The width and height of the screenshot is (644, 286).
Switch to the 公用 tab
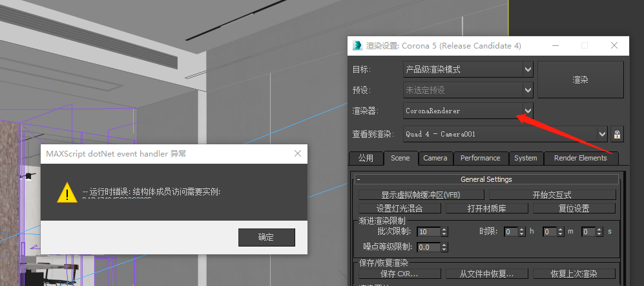point(366,158)
